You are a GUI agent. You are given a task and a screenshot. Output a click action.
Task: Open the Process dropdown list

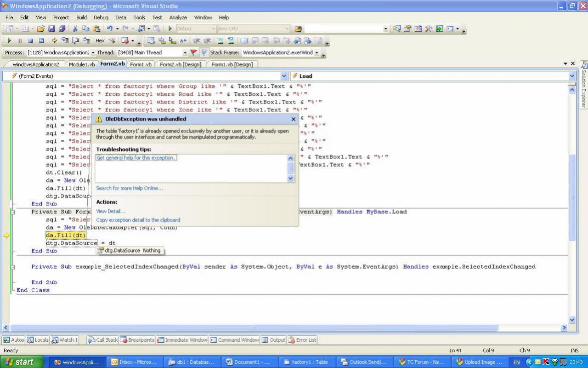coord(93,53)
